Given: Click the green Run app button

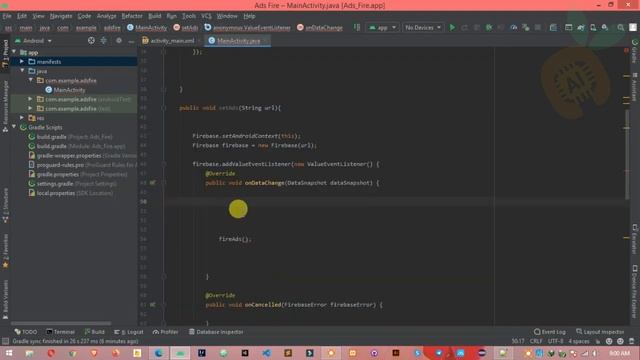Looking at the screenshot, I should (x=452, y=28).
